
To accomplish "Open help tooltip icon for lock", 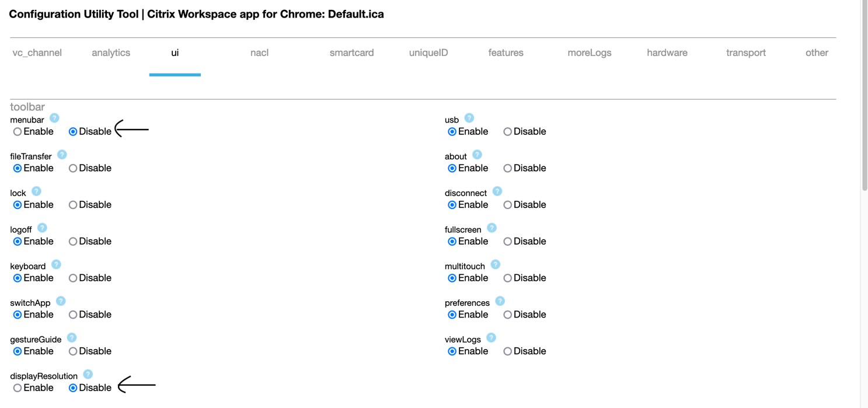I will 36,191.
